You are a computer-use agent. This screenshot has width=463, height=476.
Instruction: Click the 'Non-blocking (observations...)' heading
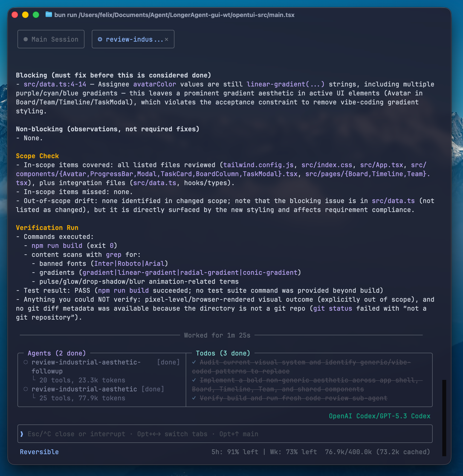point(108,129)
